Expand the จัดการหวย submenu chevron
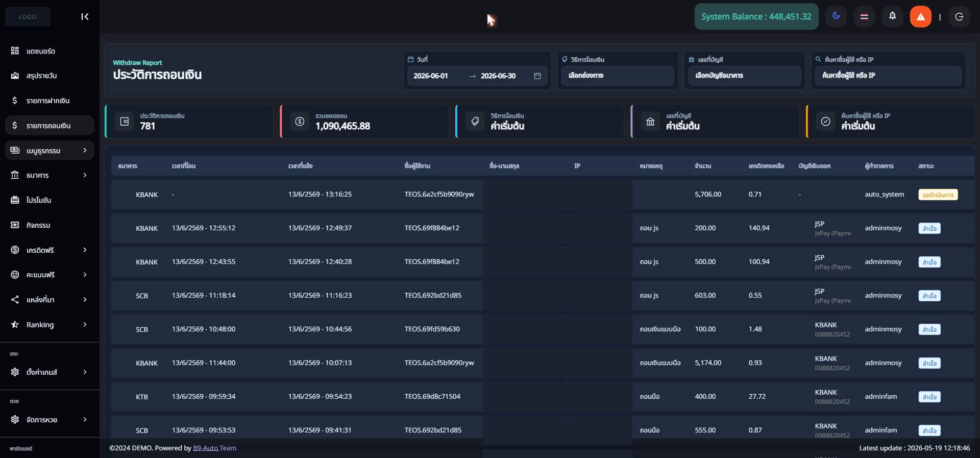This screenshot has width=980, height=458. click(85, 419)
